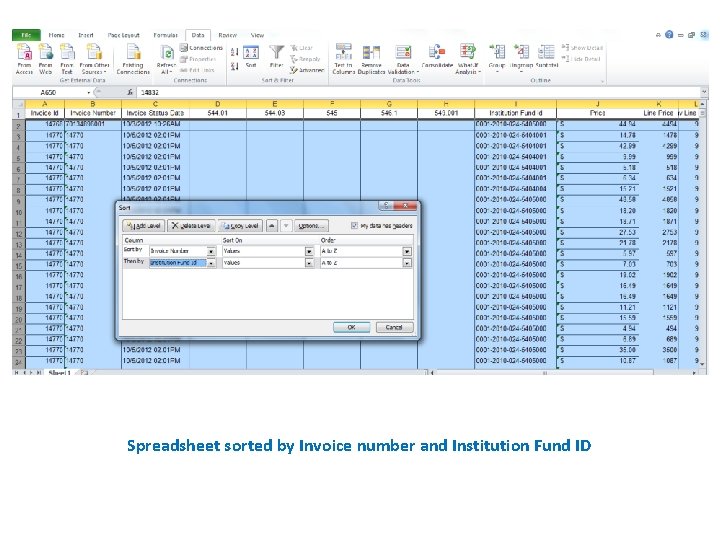Toggle My data has headers checkbox
The image size is (720, 540).
354,225
